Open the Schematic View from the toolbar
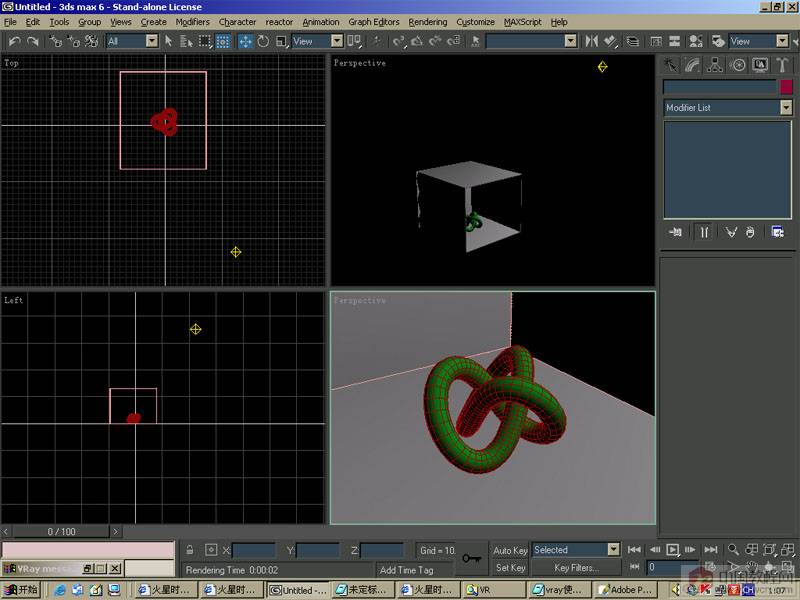Screen dimensions: 800x600 pos(674,41)
